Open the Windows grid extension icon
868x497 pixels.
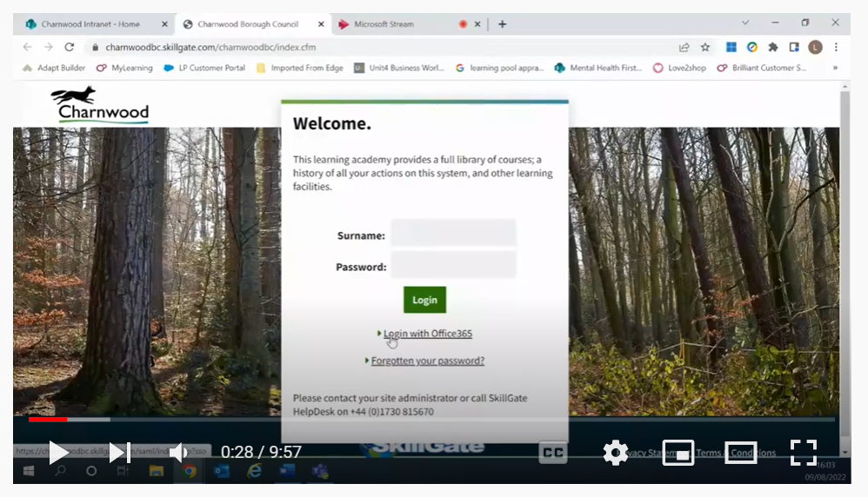[731, 47]
